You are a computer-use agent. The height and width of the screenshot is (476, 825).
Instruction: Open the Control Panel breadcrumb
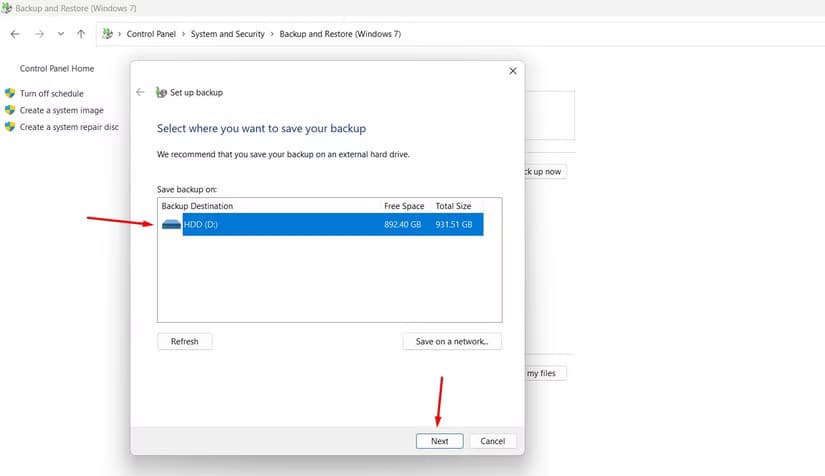click(151, 34)
